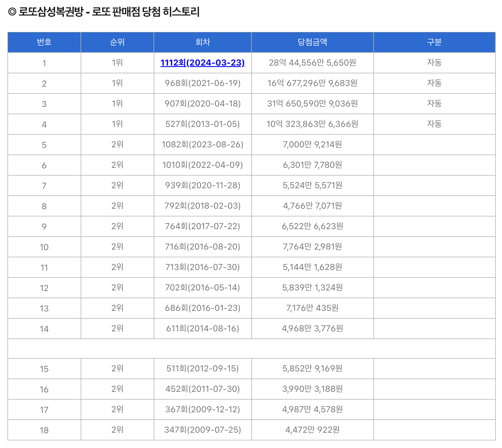This screenshot has width=502, height=448.
Task: Select the amount 4,968만 3,776원
Action: click(x=312, y=328)
